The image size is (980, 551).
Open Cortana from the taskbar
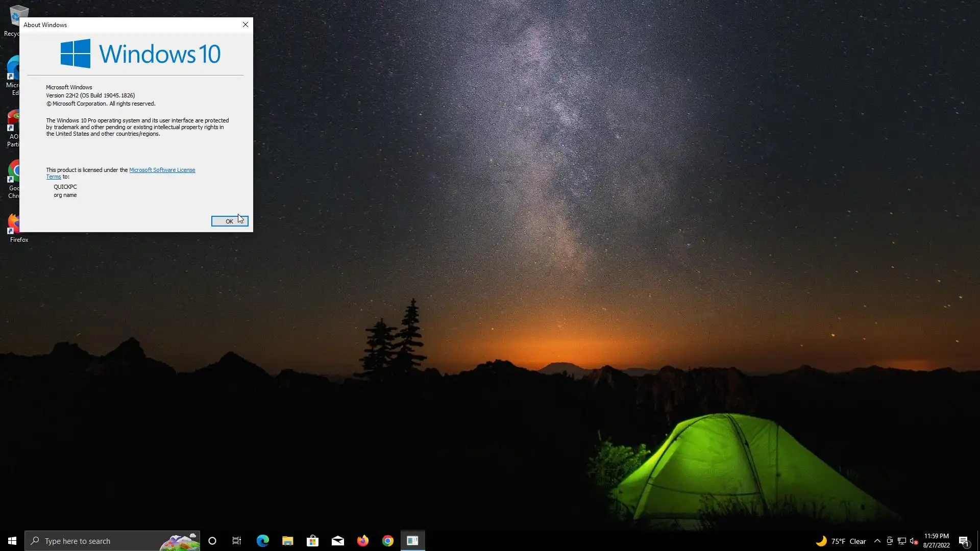[212, 541]
